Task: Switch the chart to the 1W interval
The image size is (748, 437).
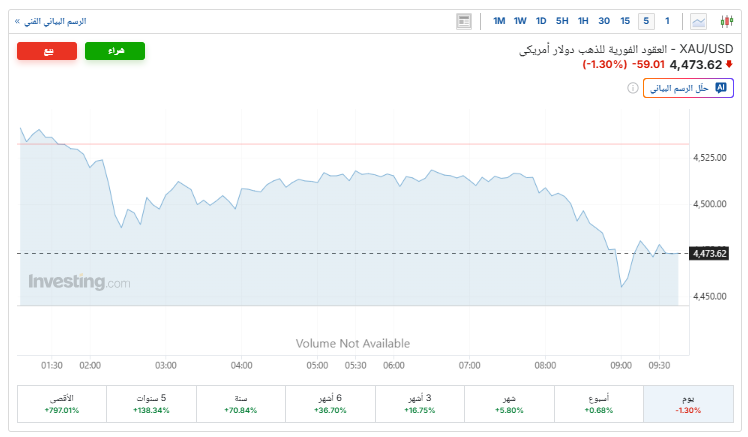Action: [x=520, y=21]
